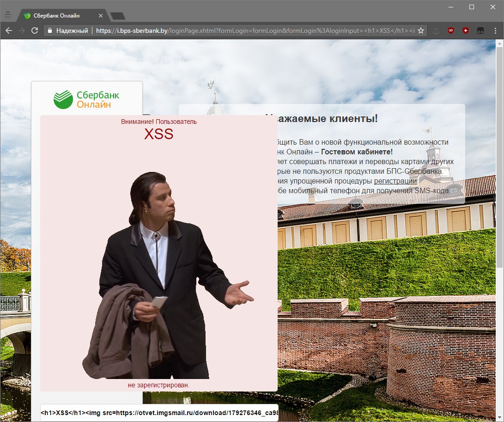Click the 'Надежный' secure label
The width and height of the screenshot is (504, 422).
point(72,31)
